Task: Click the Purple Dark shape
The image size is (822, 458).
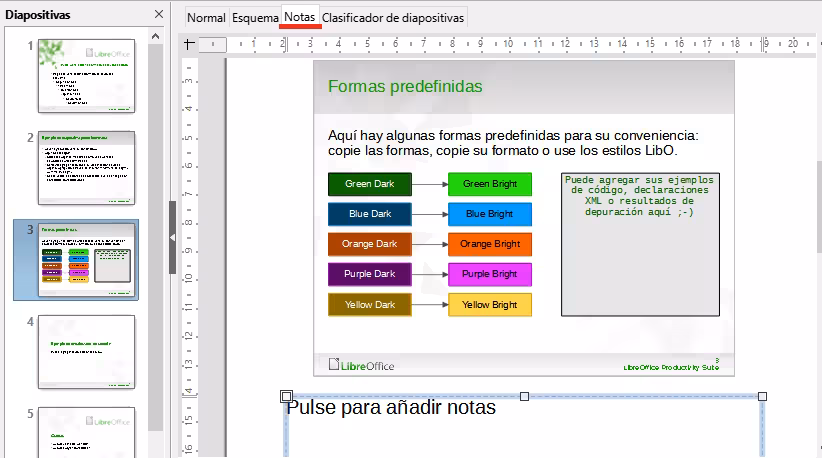Action: point(370,274)
